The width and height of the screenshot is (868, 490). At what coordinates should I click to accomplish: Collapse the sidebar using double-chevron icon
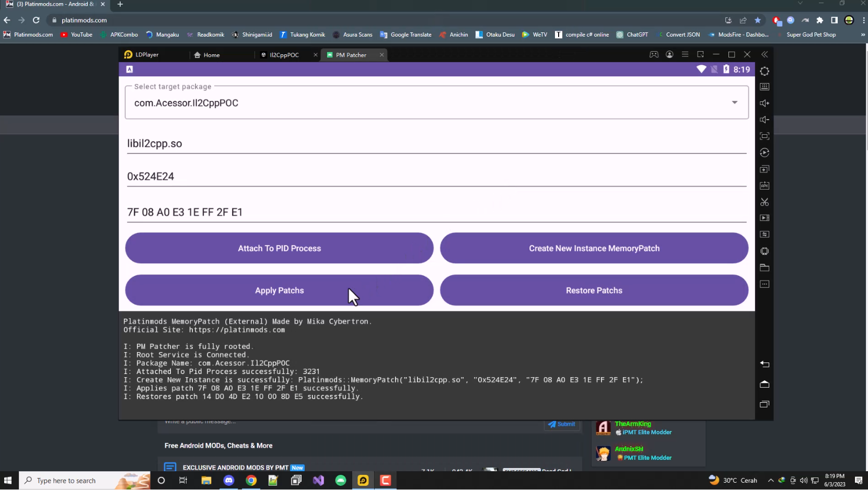(765, 54)
